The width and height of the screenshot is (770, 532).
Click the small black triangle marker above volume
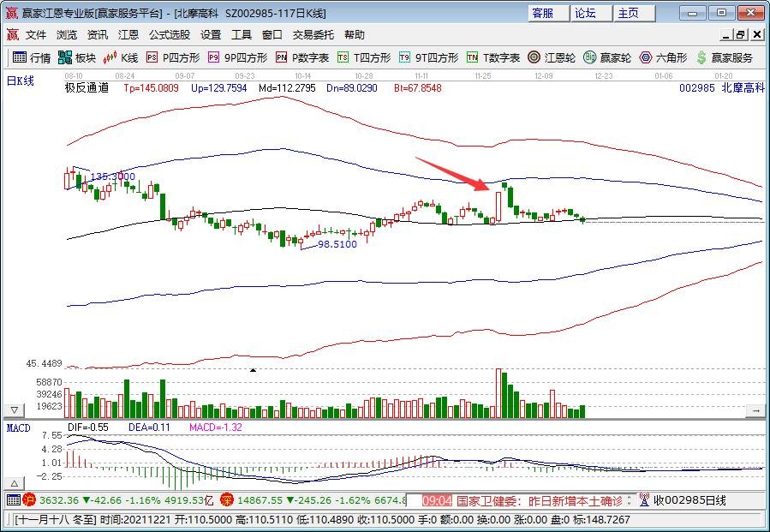(x=253, y=370)
